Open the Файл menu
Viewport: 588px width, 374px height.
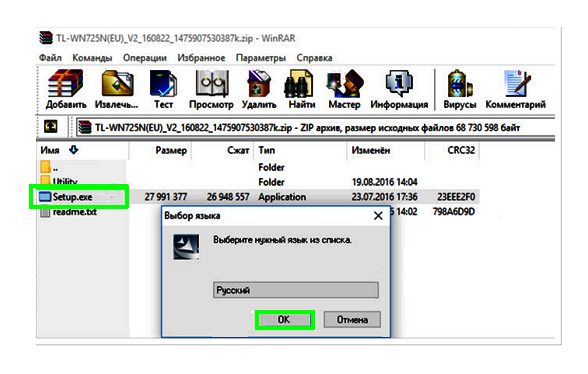click(x=50, y=58)
